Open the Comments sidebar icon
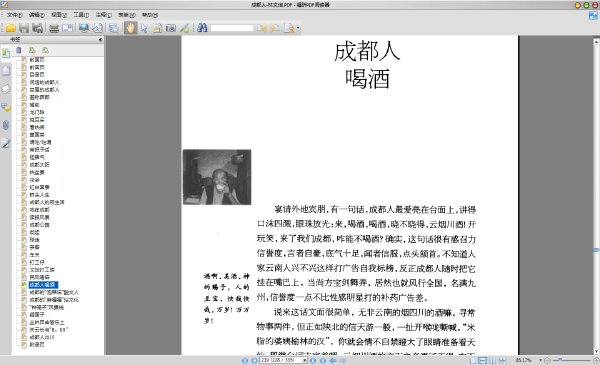This screenshot has height=365, width=600. point(6,107)
